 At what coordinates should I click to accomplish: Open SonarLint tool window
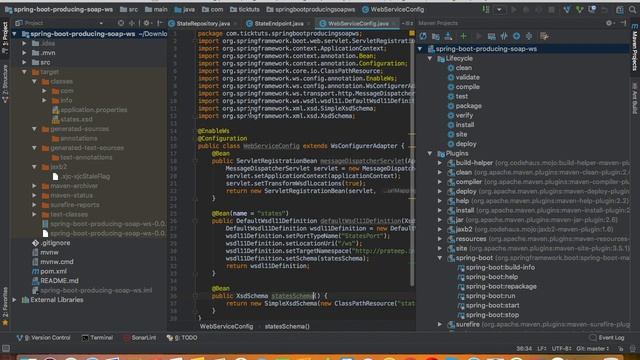point(140,338)
